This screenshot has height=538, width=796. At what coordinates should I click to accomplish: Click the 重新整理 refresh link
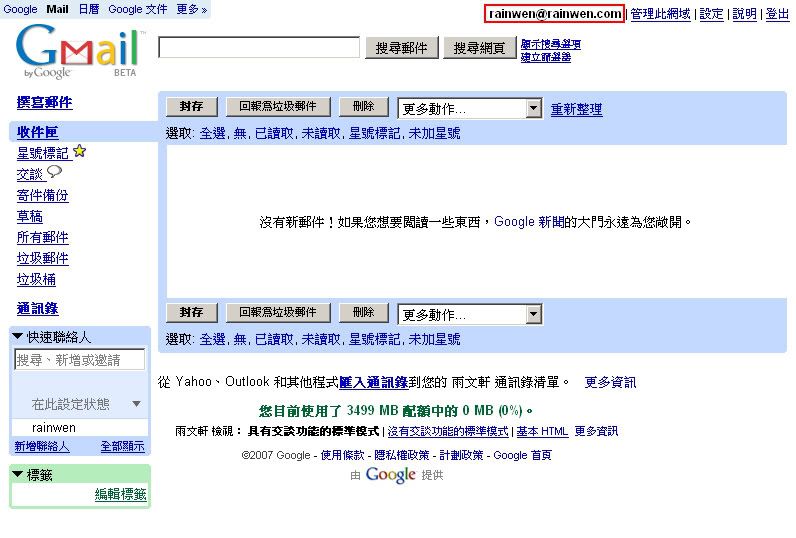(x=576, y=110)
